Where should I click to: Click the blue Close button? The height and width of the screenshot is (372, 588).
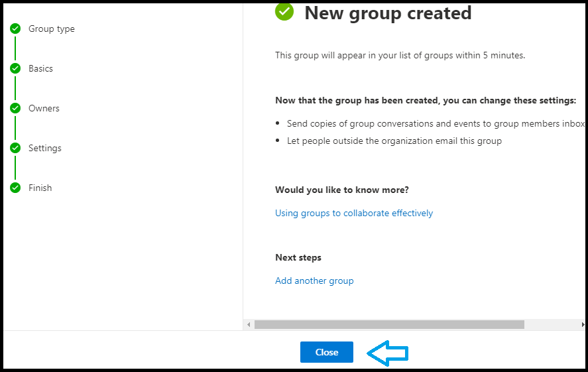click(327, 352)
